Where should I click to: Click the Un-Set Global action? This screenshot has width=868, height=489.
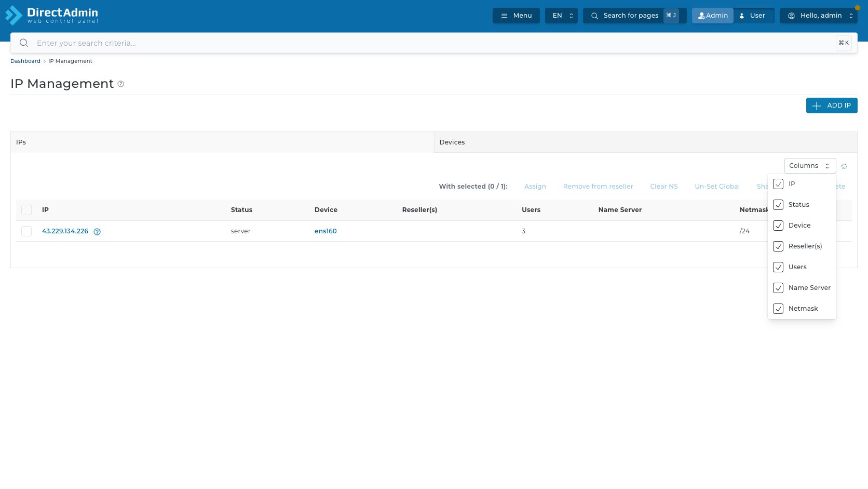click(x=717, y=187)
